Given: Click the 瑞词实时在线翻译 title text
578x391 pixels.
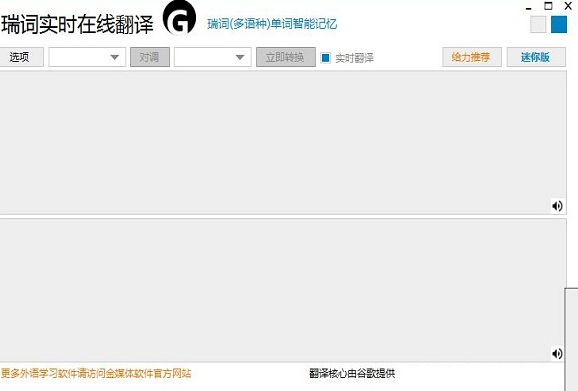Looking at the screenshot, I should point(77,25).
